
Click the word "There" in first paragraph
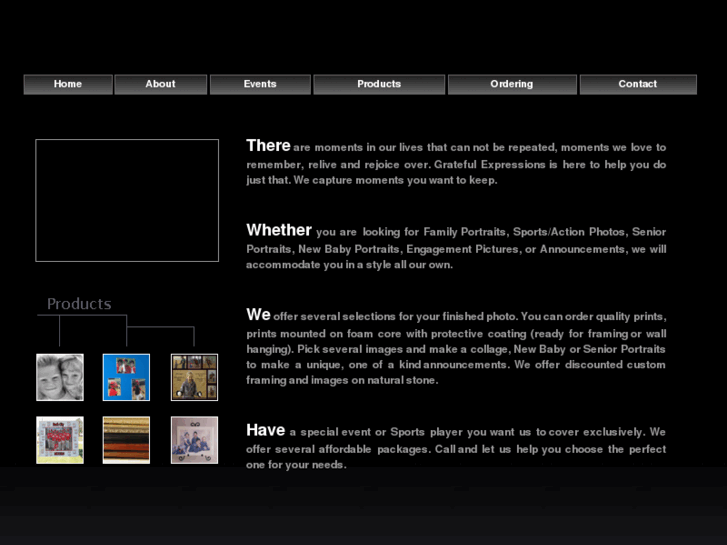[x=268, y=146]
